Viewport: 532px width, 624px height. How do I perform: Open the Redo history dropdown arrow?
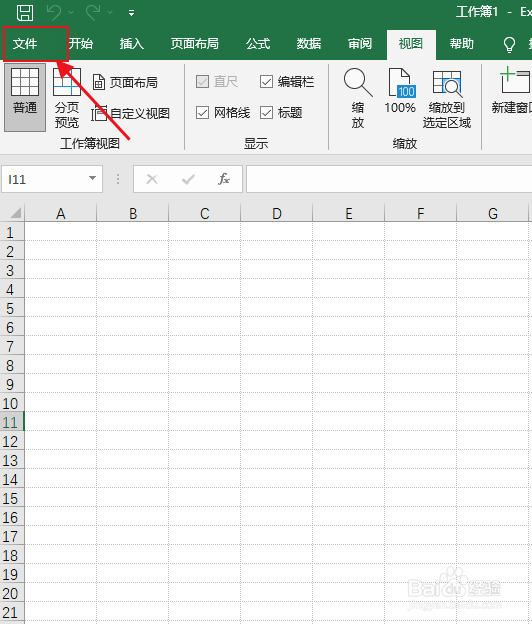click(110, 13)
